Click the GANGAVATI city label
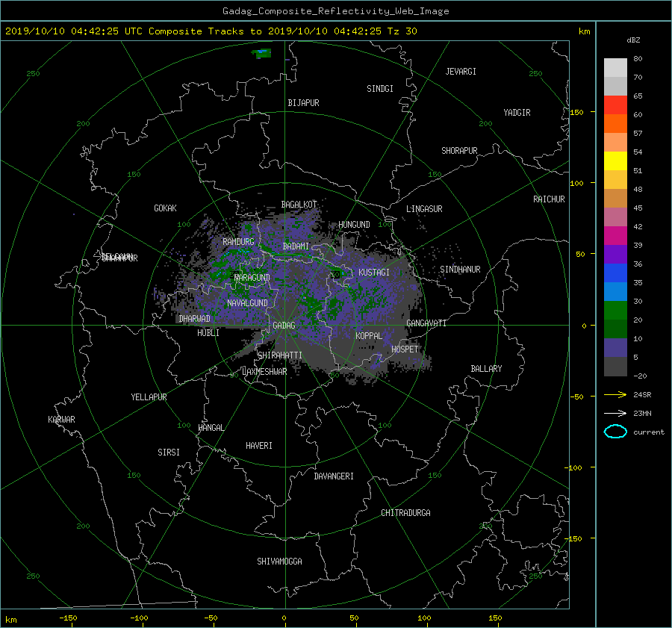Screen dimensions: 672x628 [x=426, y=323]
